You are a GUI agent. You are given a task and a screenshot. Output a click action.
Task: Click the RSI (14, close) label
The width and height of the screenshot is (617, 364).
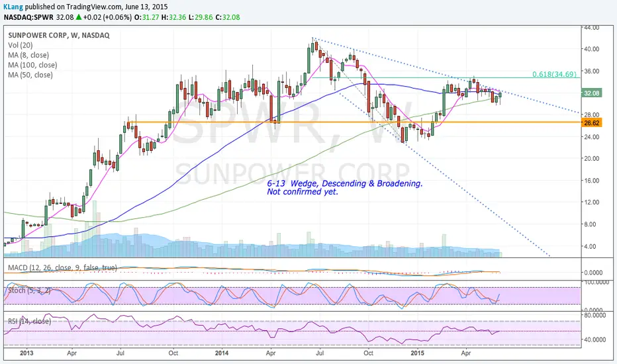30,321
